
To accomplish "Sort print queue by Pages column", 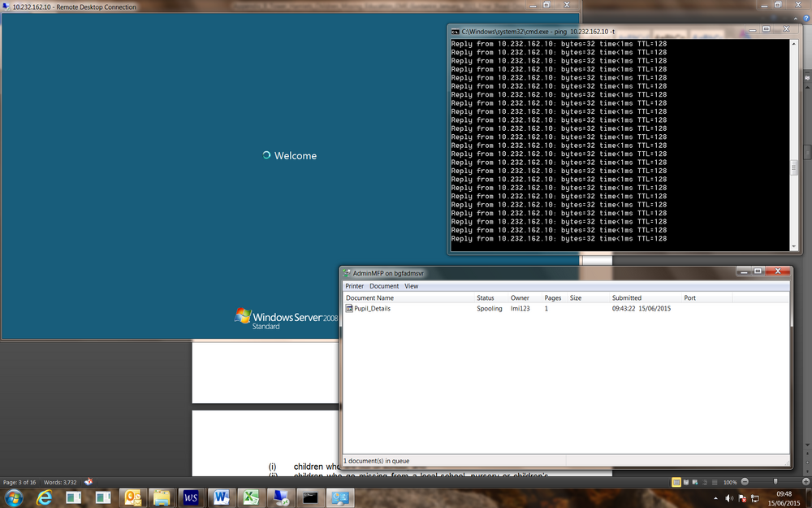I will click(x=554, y=298).
